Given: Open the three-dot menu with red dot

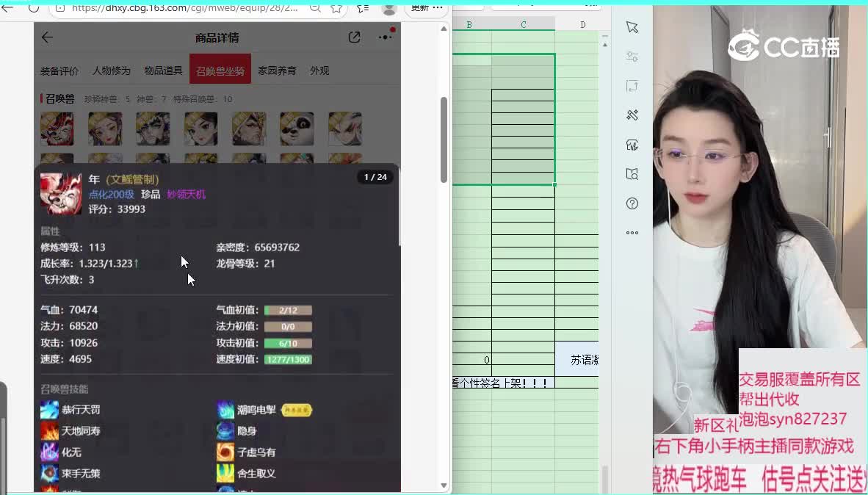Looking at the screenshot, I should pyautogui.click(x=386, y=37).
